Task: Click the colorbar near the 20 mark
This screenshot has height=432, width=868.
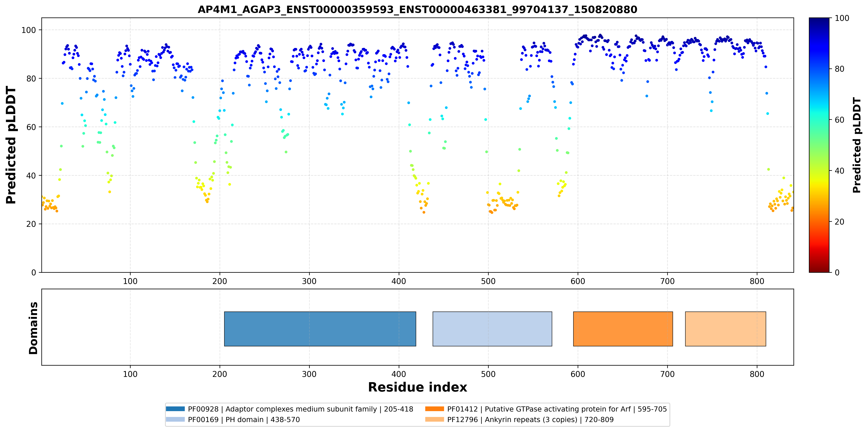Action: click(x=819, y=222)
